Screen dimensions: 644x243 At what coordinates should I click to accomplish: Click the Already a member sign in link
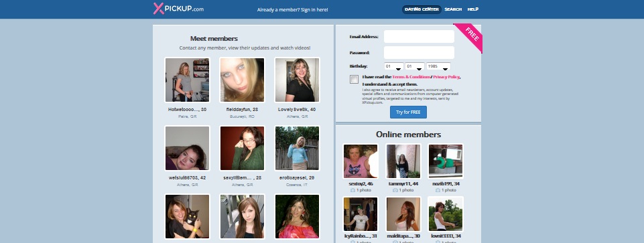pos(292,10)
